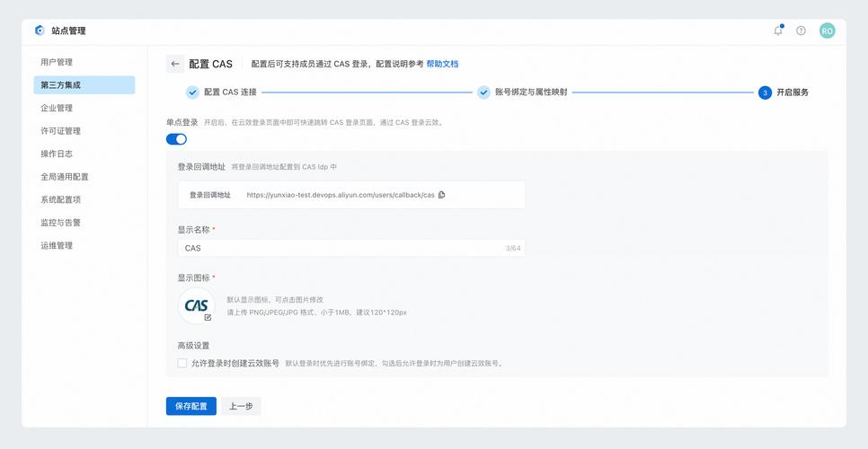
Task: Open the help question mark icon
Action: coord(801,31)
